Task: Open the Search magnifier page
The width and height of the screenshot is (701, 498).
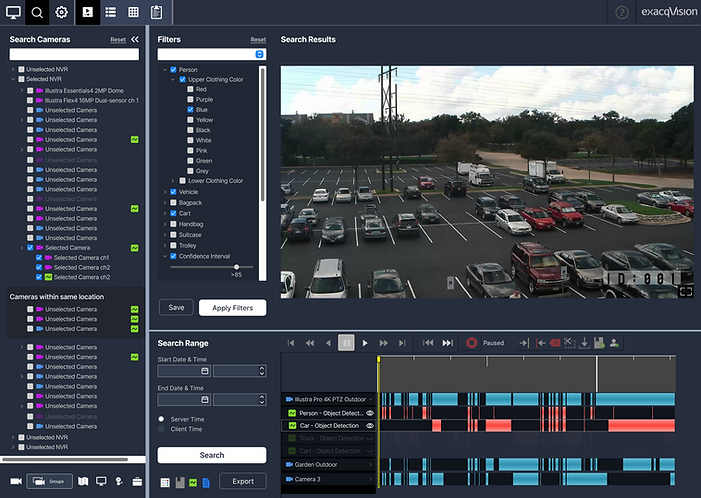Action: pyautogui.click(x=38, y=13)
